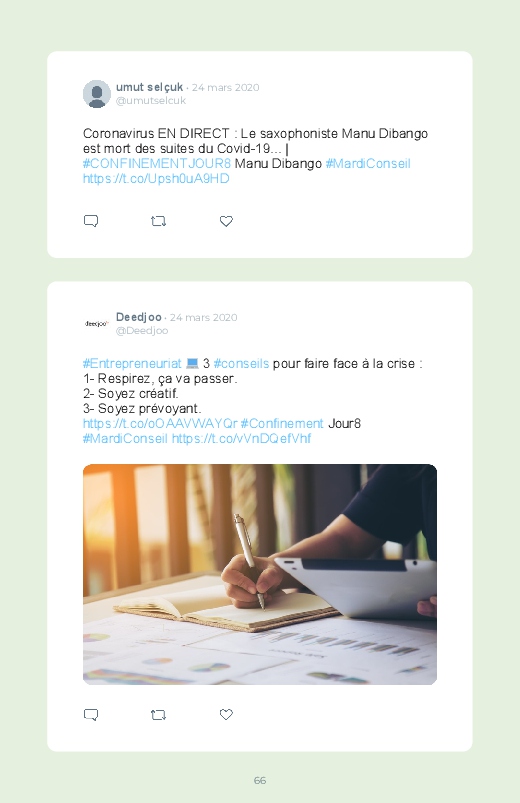Image resolution: width=520 pixels, height=803 pixels.
Task: Click the Deedjoo account name
Action: (139, 317)
